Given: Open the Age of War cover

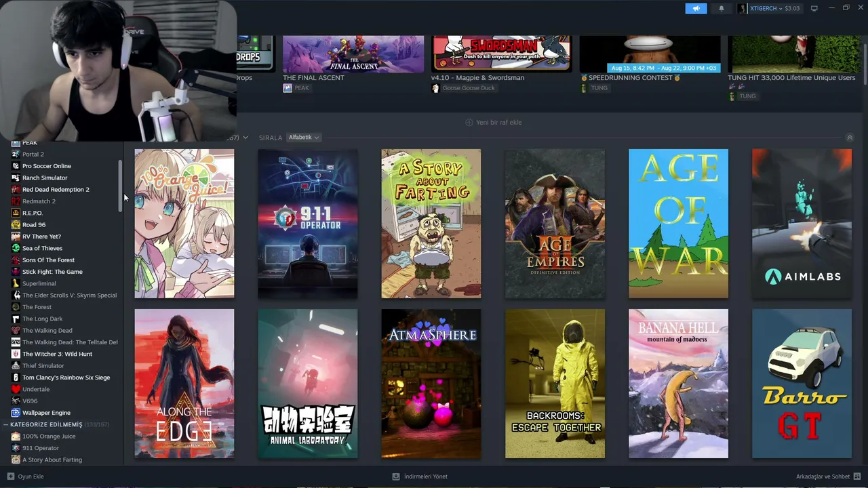Looking at the screenshot, I should point(678,224).
